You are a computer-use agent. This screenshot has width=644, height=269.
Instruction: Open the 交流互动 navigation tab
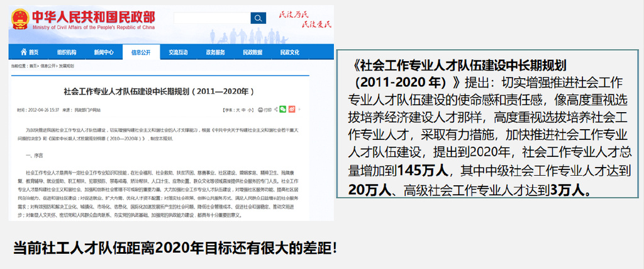click(178, 52)
